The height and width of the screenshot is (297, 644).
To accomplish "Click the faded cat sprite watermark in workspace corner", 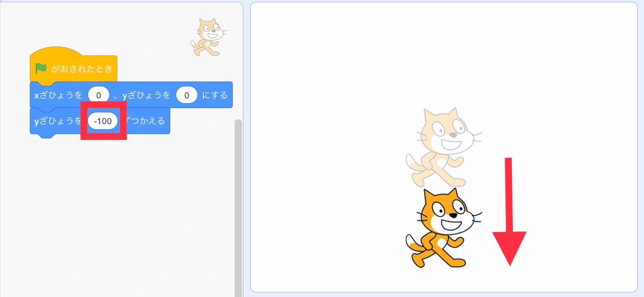I will pyautogui.click(x=209, y=37).
